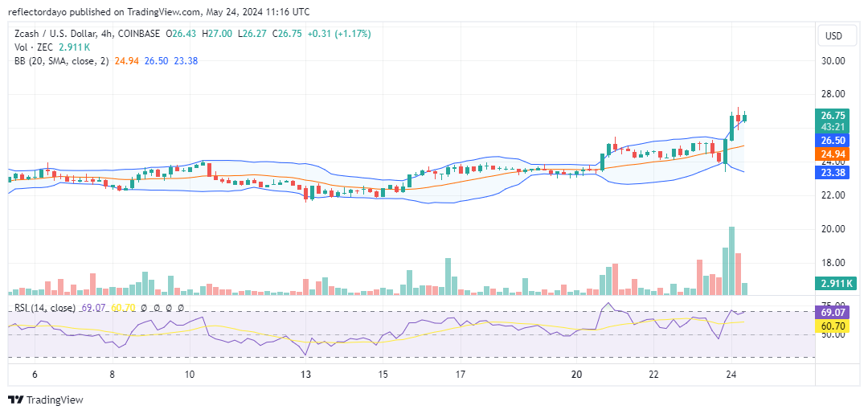868x414 pixels.
Task: Click the 22.00 price axis tick
Action: (833, 195)
